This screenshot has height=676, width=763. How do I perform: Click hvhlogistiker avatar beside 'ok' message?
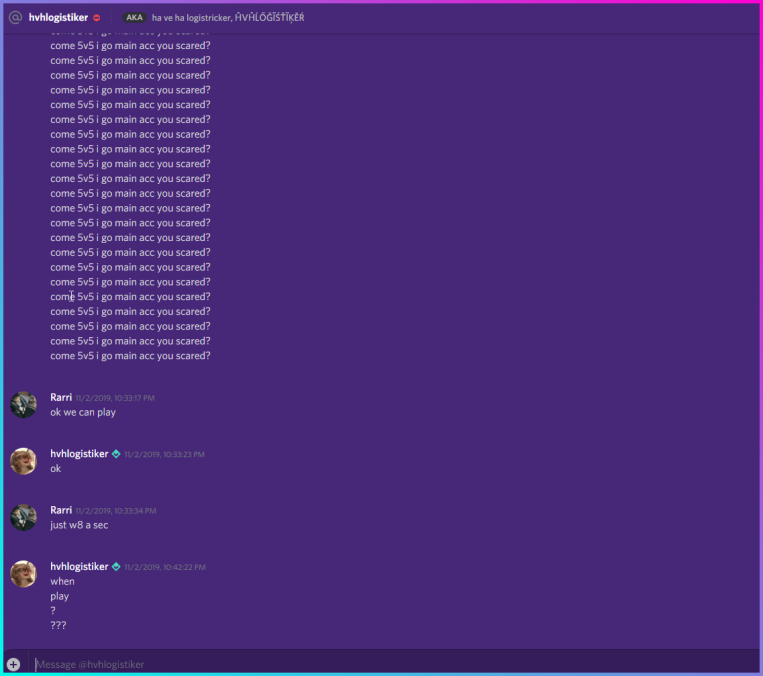(23, 461)
